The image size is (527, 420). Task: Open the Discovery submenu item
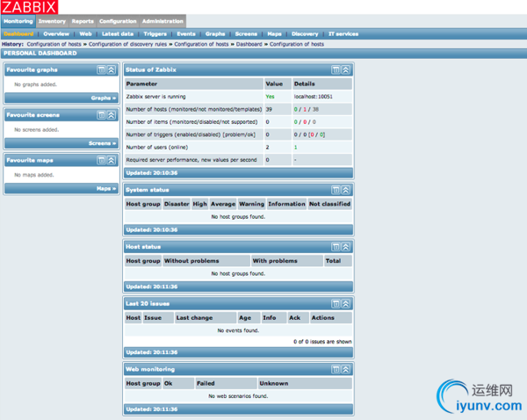[x=305, y=34]
